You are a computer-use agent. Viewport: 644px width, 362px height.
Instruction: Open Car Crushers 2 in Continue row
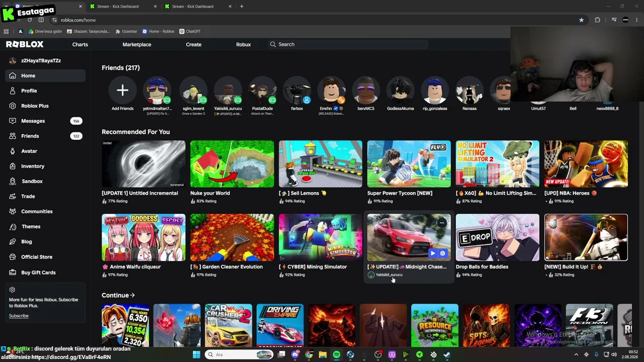(228, 326)
